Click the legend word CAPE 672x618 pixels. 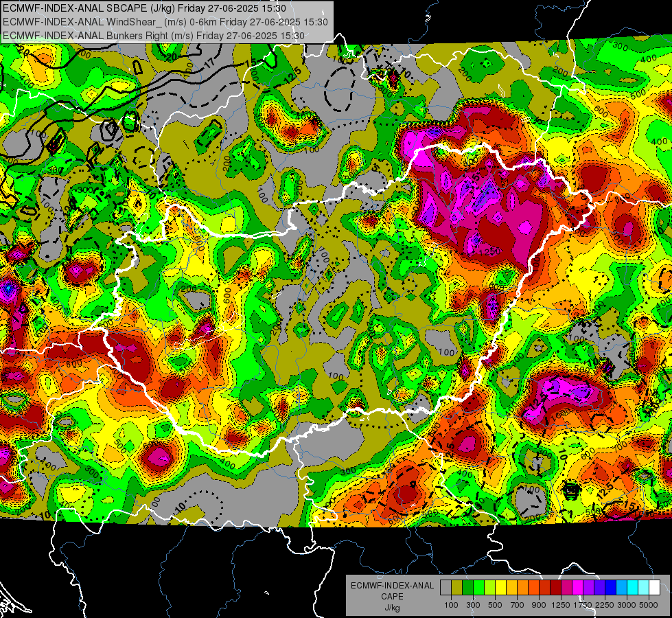click(392, 597)
